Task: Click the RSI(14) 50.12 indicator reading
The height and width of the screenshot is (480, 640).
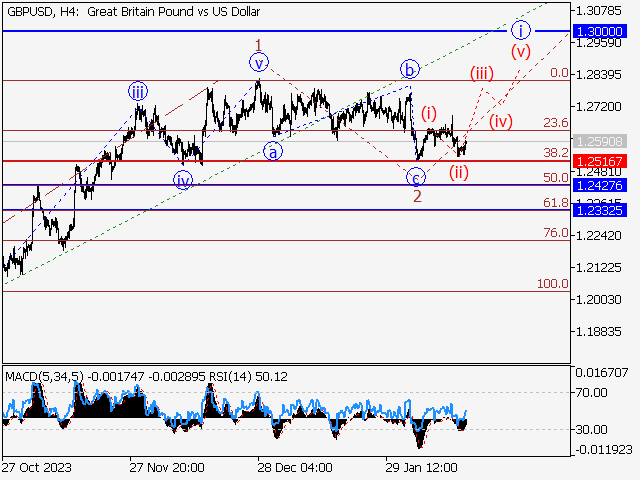Action: point(248,376)
